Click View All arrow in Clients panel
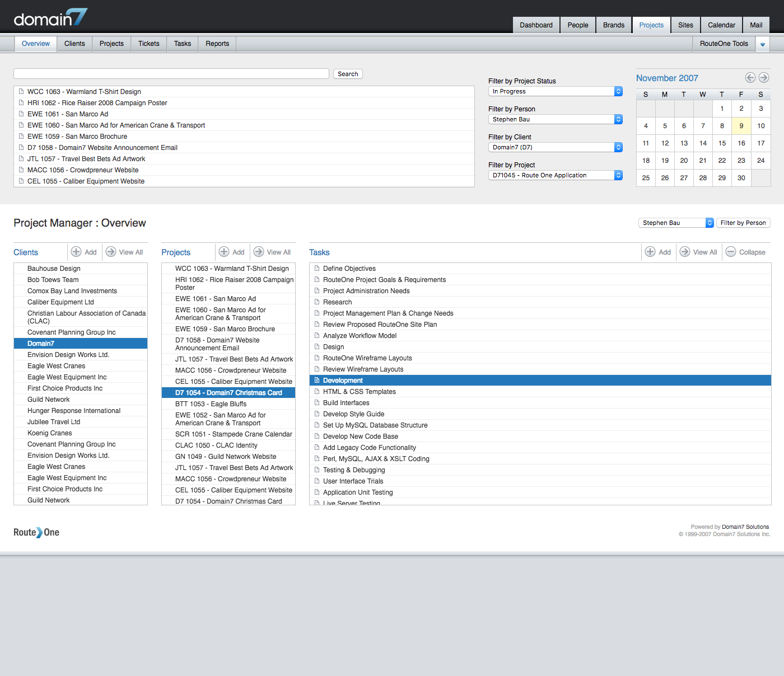Screen dimensions: 784x676 tap(111, 252)
